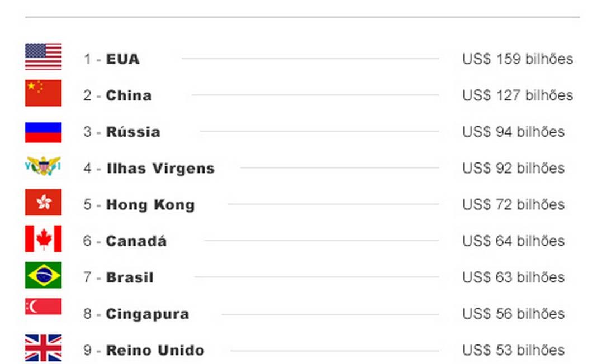Select the Brazil flag icon

[44, 275]
